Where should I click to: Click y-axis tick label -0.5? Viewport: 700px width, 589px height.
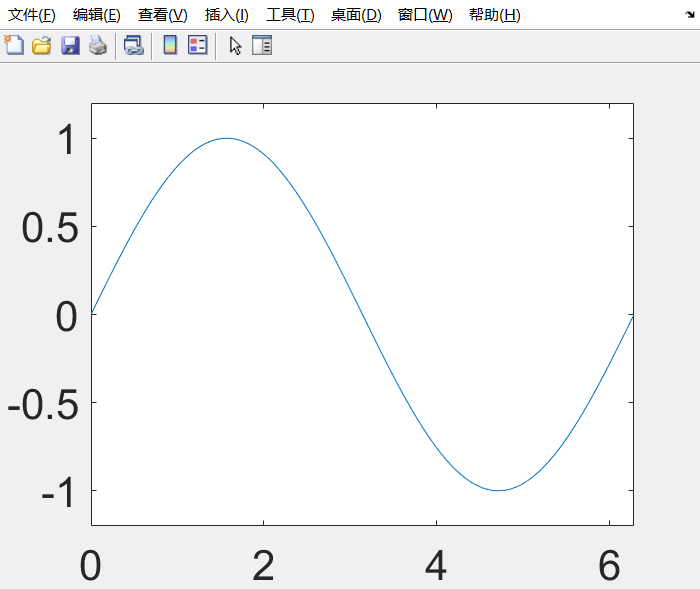pyautogui.click(x=43, y=405)
